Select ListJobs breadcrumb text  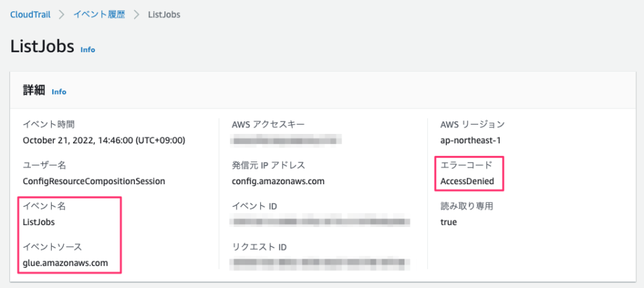[164, 15]
